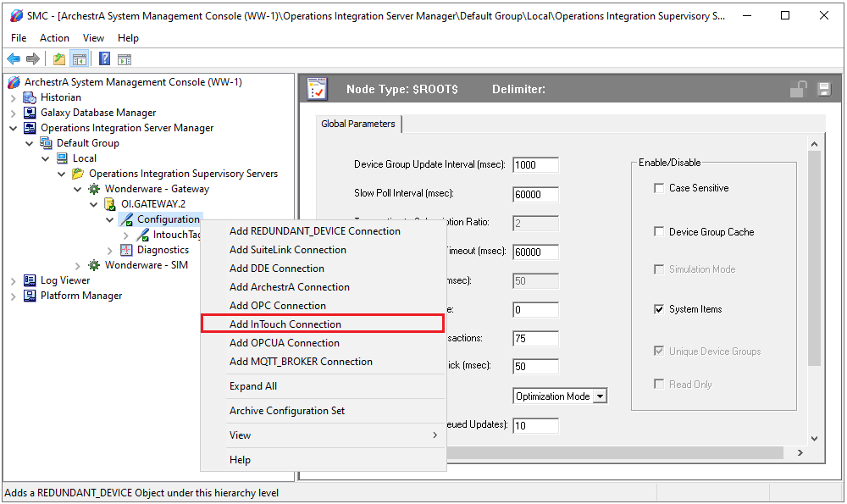847x504 pixels.
Task: Uncheck the System Items checkbox
Action: [659, 309]
